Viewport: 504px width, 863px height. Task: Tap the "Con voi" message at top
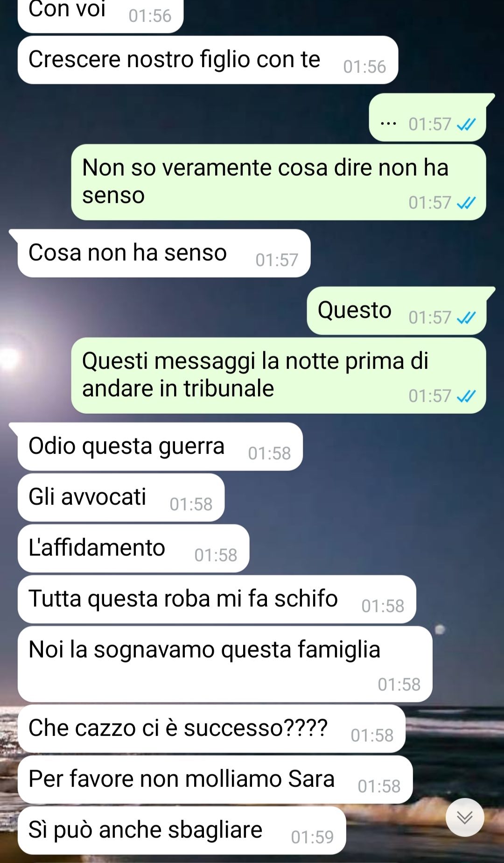[100, 14]
